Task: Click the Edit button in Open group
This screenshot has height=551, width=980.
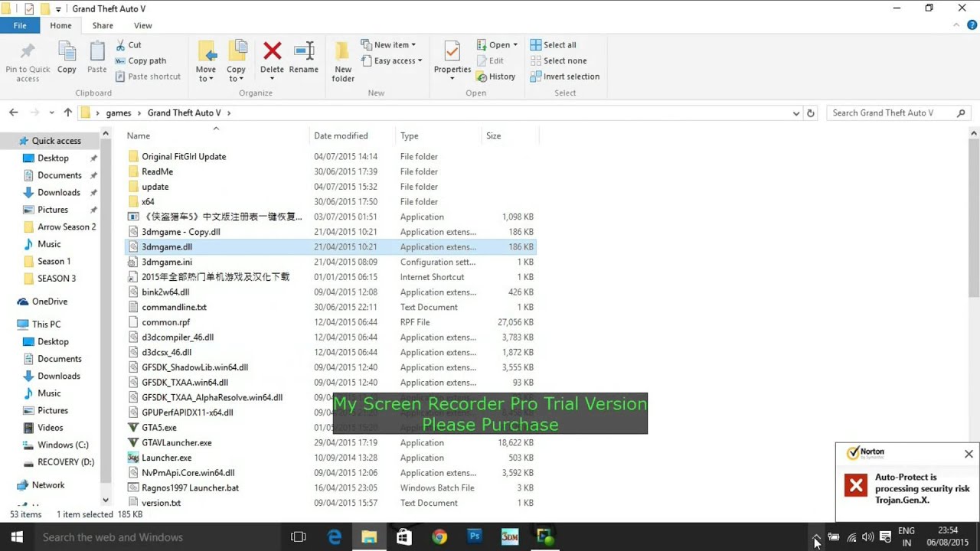Action: pyautogui.click(x=490, y=60)
